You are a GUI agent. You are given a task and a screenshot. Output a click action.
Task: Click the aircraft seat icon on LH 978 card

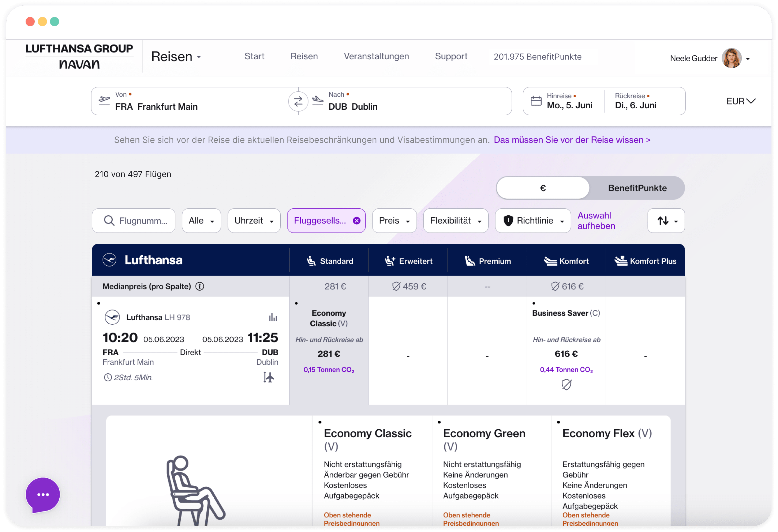(269, 377)
